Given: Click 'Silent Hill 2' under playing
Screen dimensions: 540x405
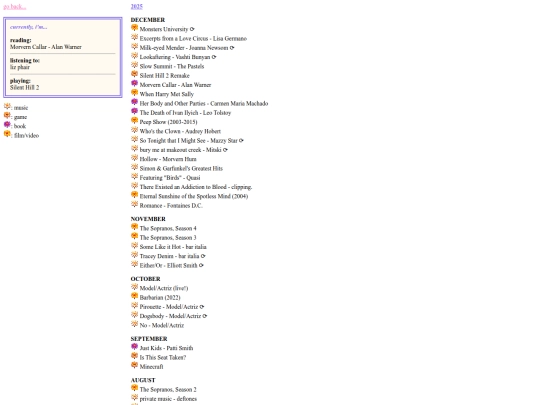Looking at the screenshot, I should point(24,88).
